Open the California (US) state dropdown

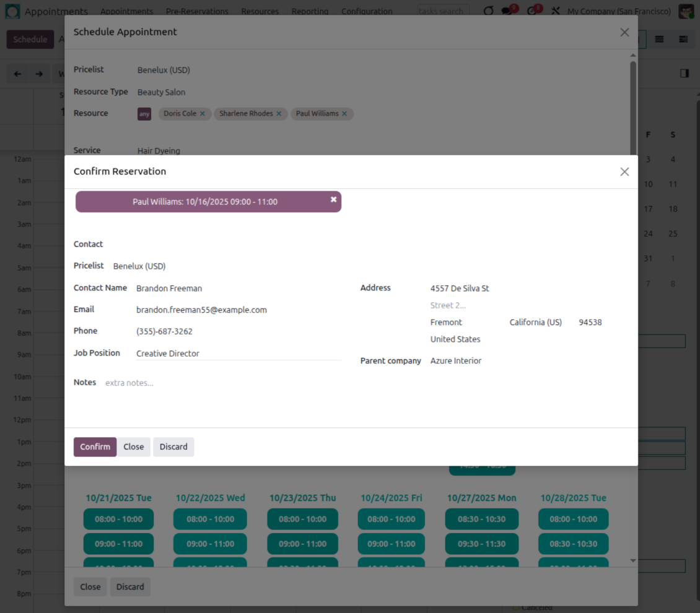(536, 323)
